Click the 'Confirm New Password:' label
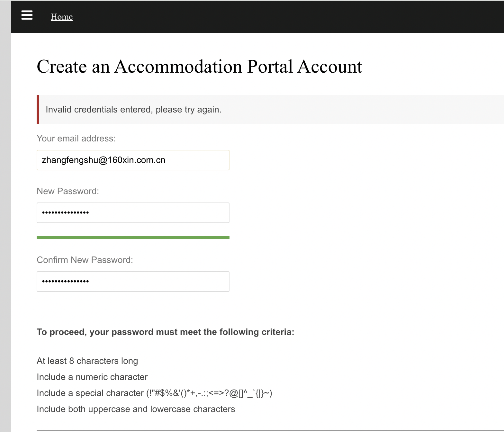504x432 pixels. (x=85, y=260)
